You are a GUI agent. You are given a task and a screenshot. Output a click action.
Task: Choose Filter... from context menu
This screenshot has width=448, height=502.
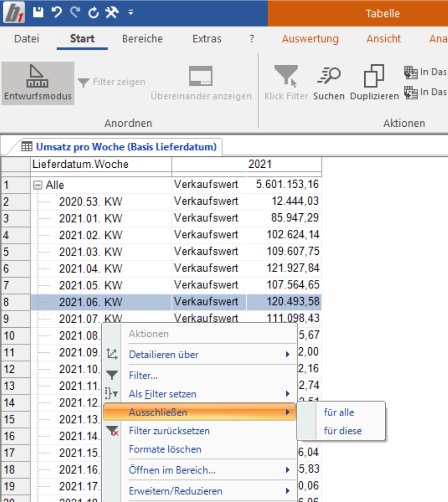[x=199, y=376]
